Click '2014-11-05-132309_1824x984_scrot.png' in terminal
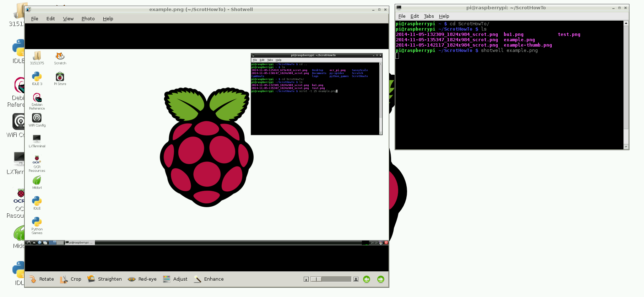The width and height of the screenshot is (644, 297). point(447,35)
